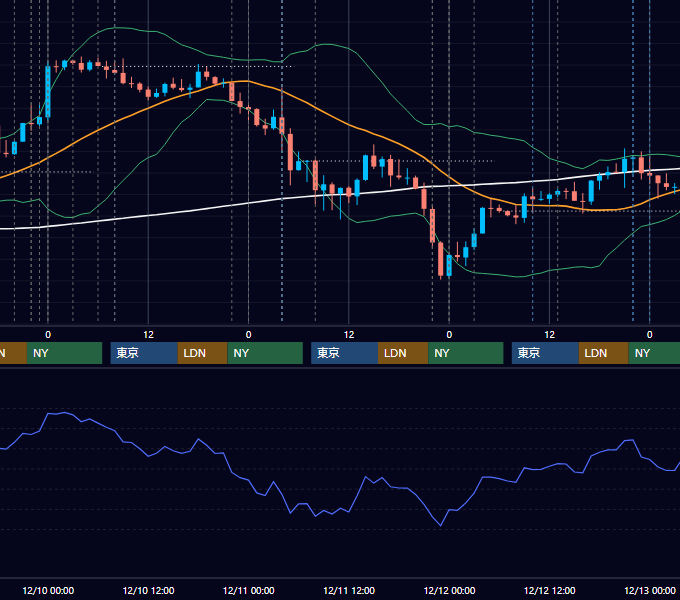Click the NY session block spanning 12/10 00:00
This screenshot has height=600, width=680.
(x=64, y=353)
